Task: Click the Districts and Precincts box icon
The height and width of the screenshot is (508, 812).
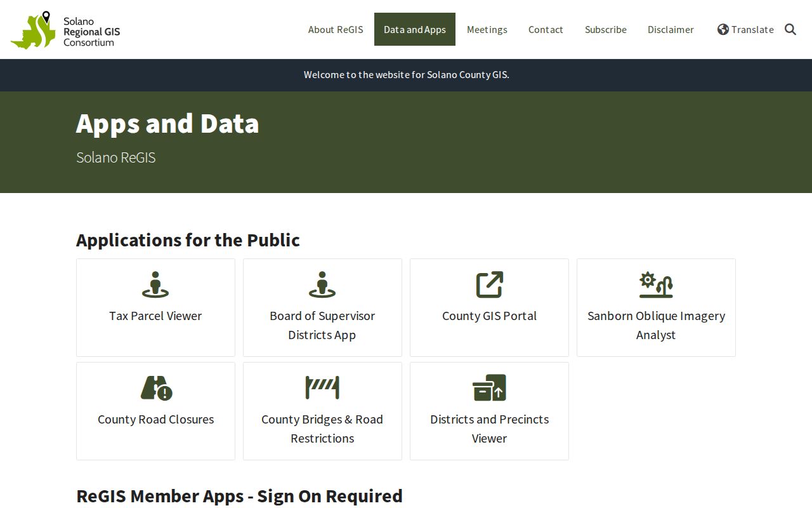Action: coord(489,388)
